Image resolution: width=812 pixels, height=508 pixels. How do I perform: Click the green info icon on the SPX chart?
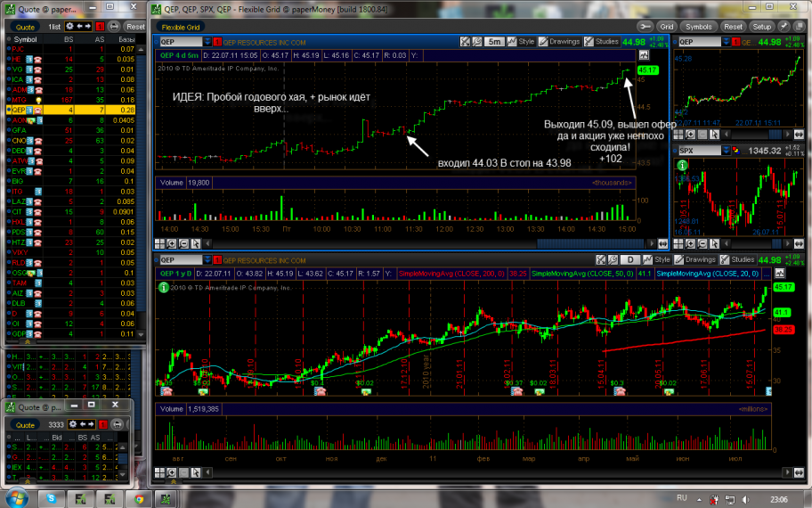(683, 165)
